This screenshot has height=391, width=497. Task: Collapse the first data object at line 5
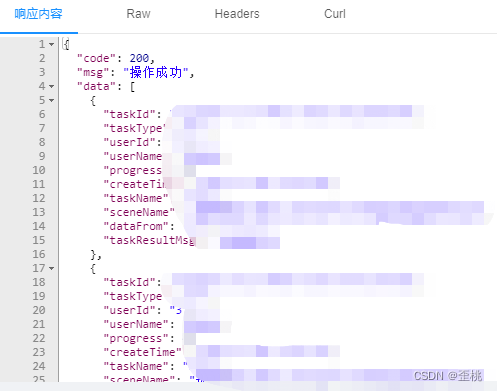(x=51, y=100)
